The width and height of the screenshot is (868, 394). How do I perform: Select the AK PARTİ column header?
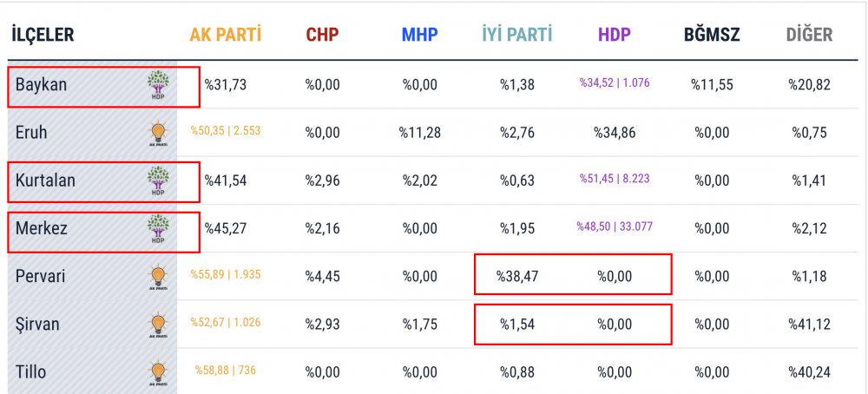(x=226, y=36)
